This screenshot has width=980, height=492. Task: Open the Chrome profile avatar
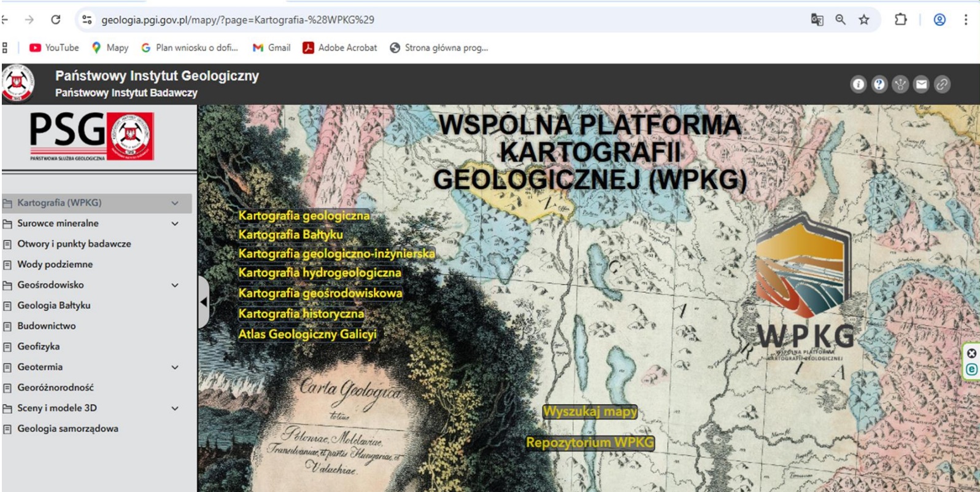pos(939,20)
